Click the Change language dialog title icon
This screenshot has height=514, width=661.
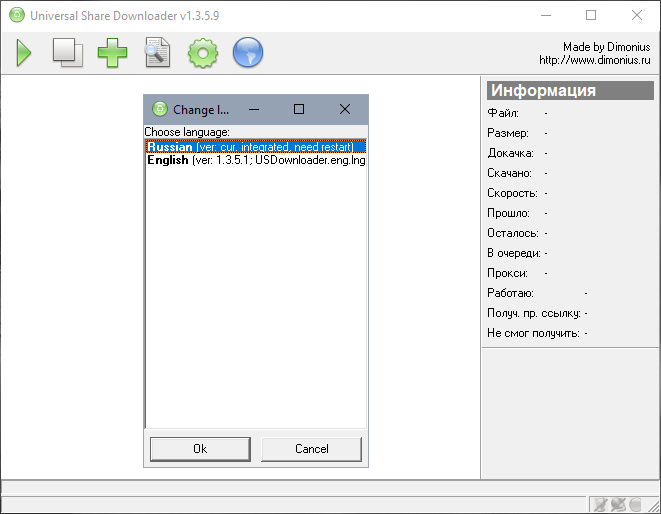click(160, 109)
